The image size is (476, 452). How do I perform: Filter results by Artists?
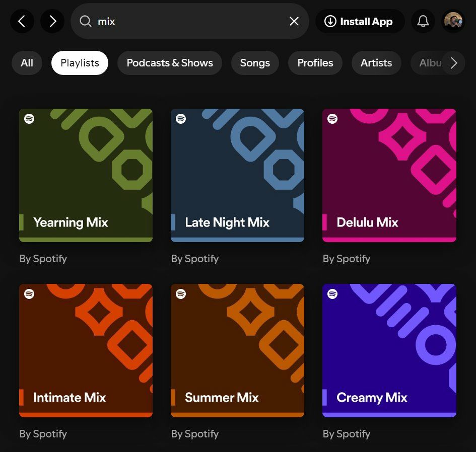coord(376,63)
